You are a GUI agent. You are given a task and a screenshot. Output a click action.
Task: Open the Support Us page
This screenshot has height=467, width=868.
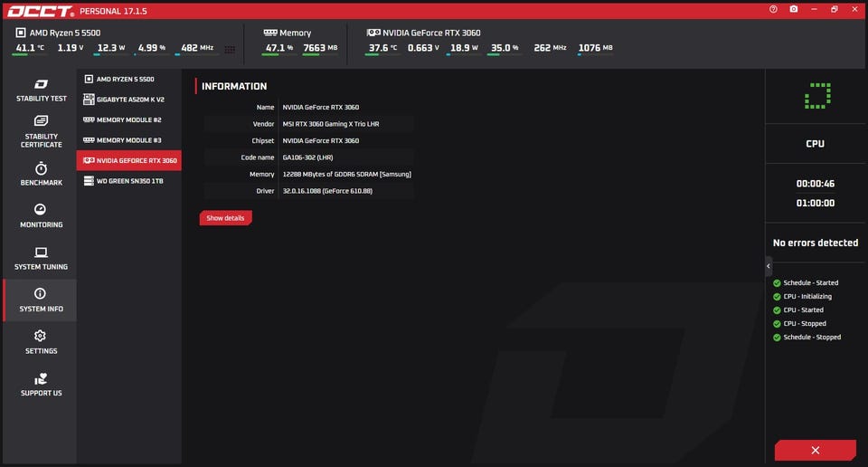[41, 385]
